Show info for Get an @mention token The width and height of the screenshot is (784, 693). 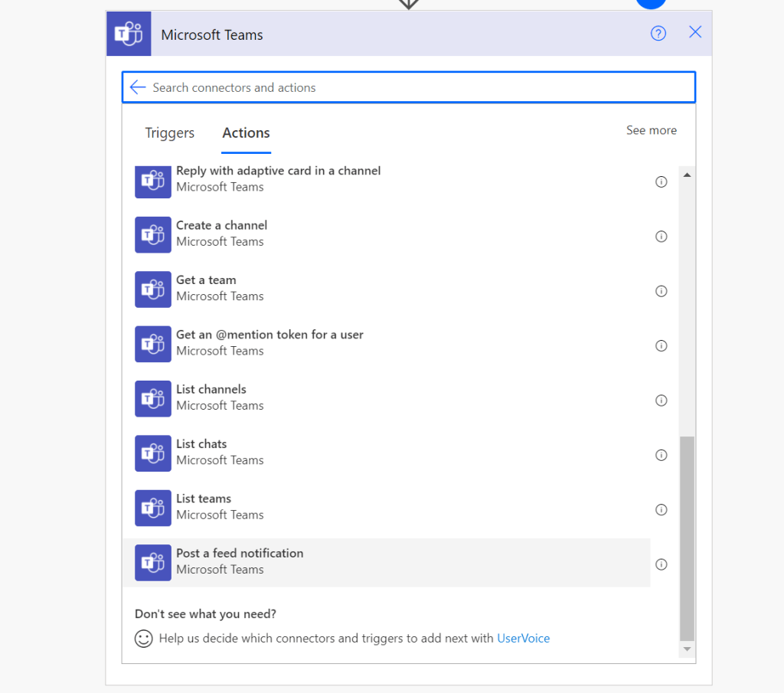[x=661, y=346]
